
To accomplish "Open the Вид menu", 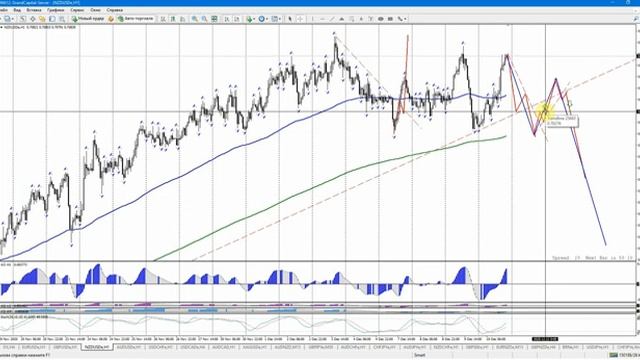I will coord(17,10).
